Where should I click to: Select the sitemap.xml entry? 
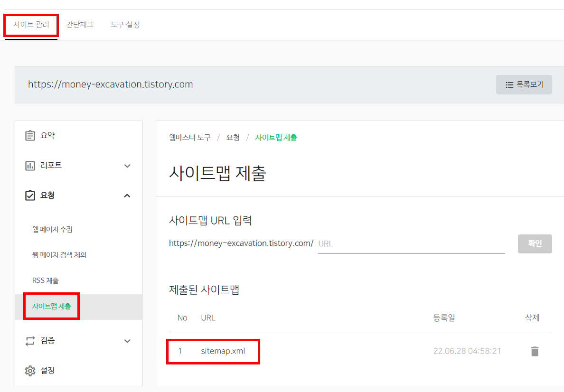[x=223, y=351]
